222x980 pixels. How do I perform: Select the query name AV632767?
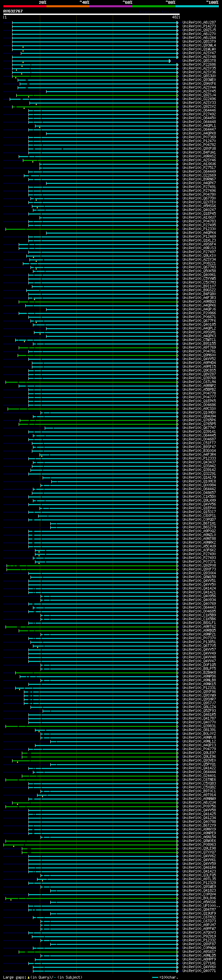click(13, 11)
